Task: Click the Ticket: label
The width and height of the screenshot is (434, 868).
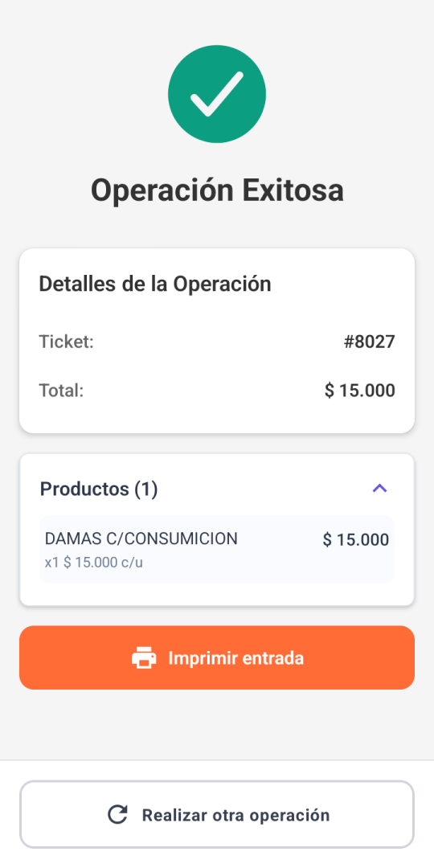Action: (x=67, y=342)
